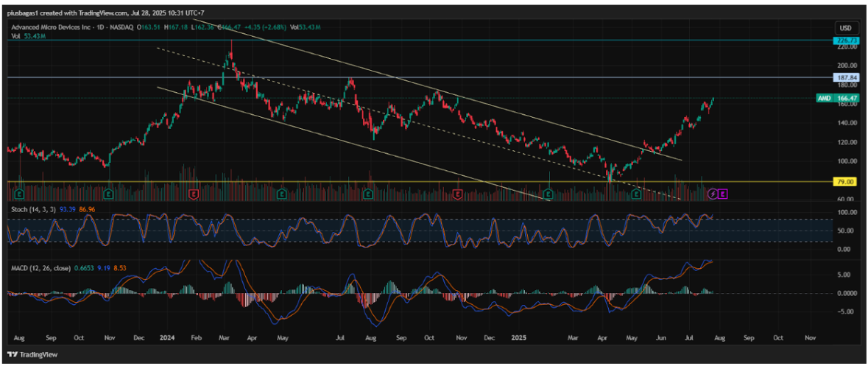Click the 140.00 price axis value
Viewport: 868px width, 366px height.
(846, 124)
